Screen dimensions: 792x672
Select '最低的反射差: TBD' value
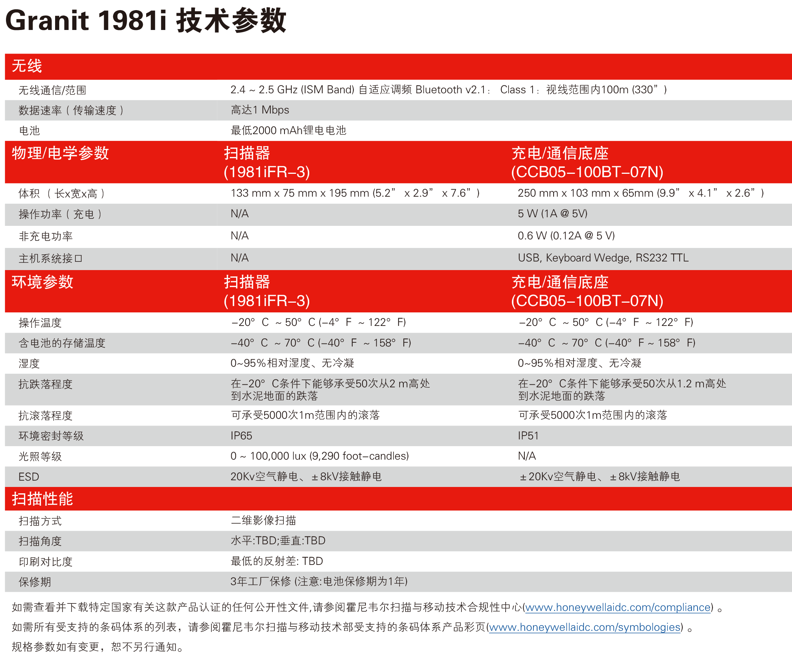(277, 561)
